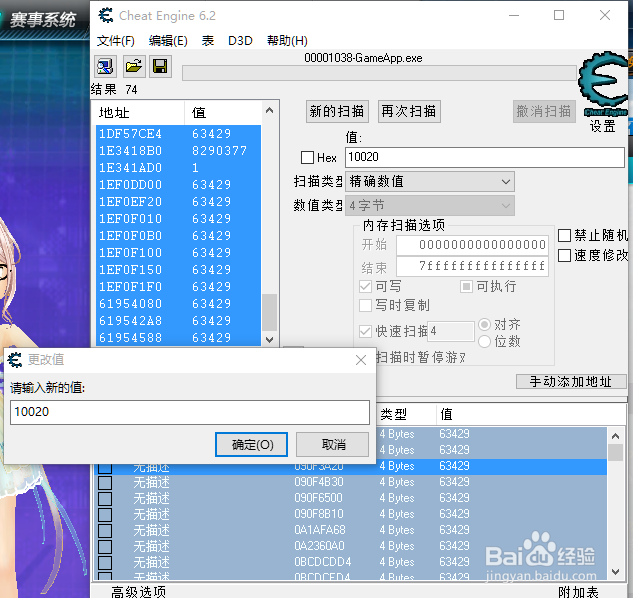
Task: Click results list scroll up arrow
Action: tap(270, 110)
